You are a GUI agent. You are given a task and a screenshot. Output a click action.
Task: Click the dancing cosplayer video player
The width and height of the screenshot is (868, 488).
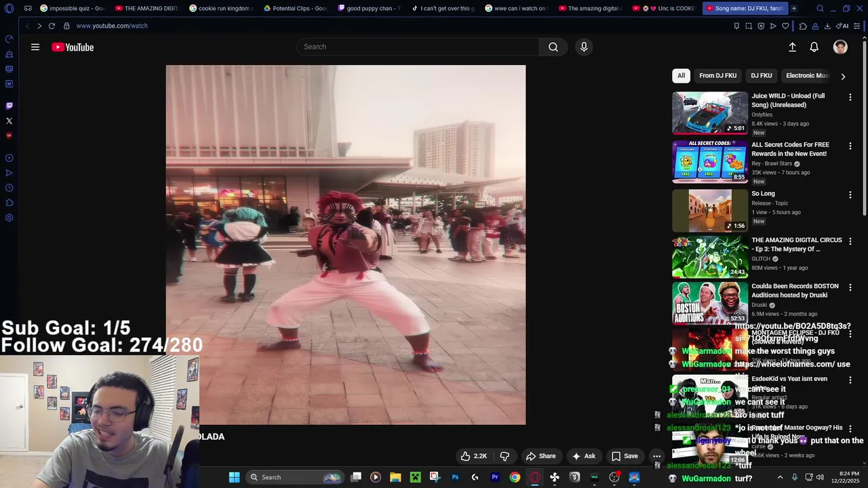point(345,245)
